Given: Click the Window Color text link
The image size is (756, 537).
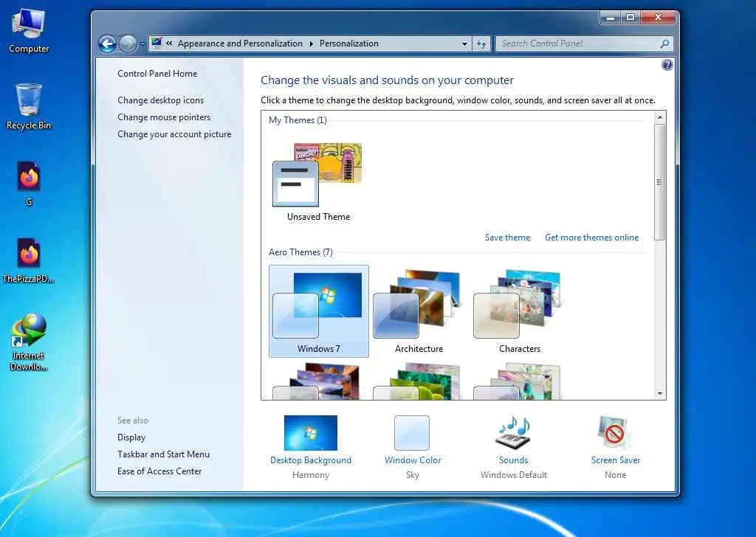Looking at the screenshot, I should click(413, 460).
